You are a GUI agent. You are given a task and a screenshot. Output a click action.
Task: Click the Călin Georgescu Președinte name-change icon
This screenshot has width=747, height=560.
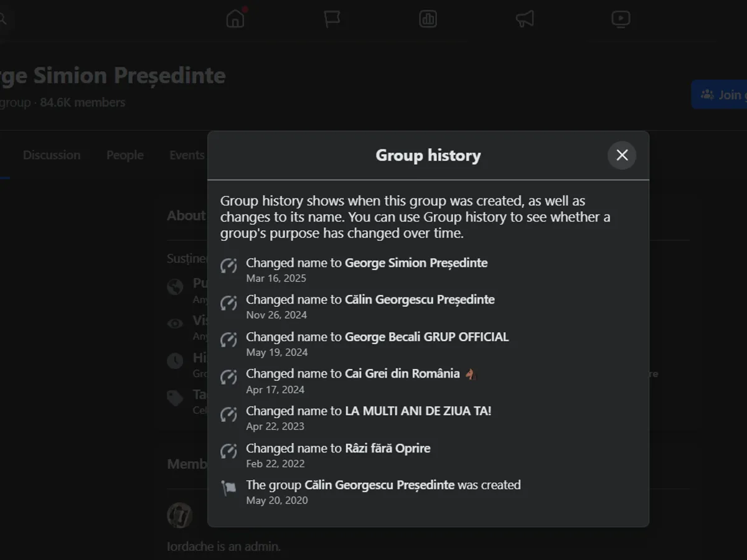point(228,303)
